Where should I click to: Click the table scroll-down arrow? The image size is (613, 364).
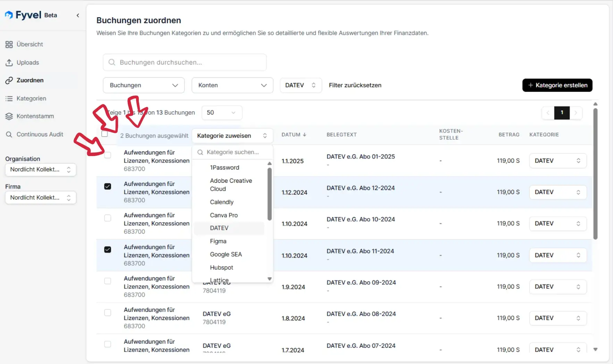point(595,349)
